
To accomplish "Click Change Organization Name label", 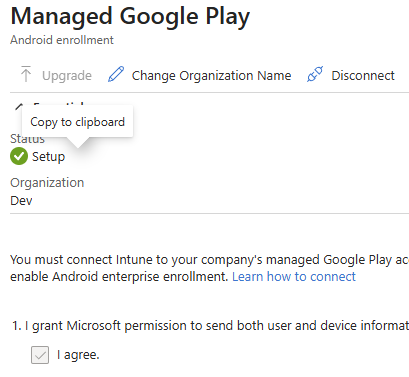I will pyautogui.click(x=211, y=76).
